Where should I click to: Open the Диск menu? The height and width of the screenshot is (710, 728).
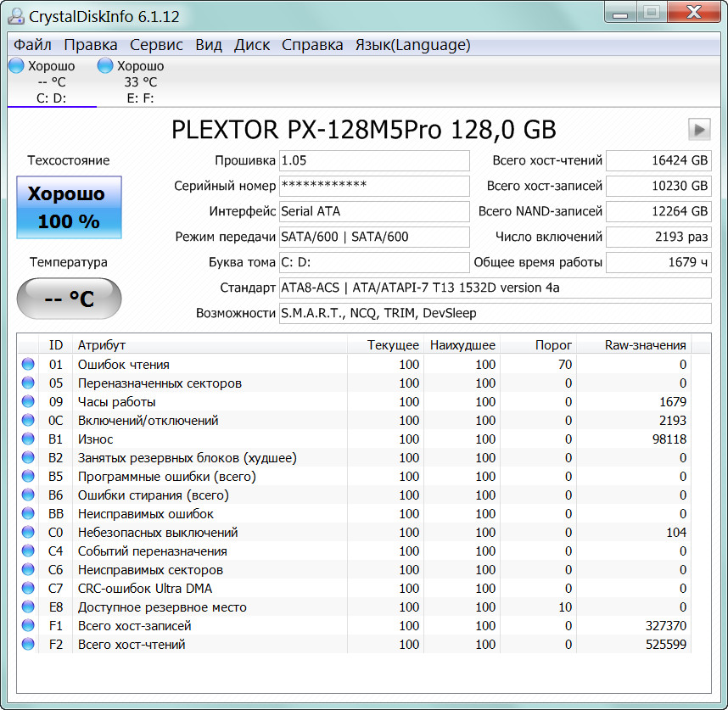pyautogui.click(x=252, y=45)
